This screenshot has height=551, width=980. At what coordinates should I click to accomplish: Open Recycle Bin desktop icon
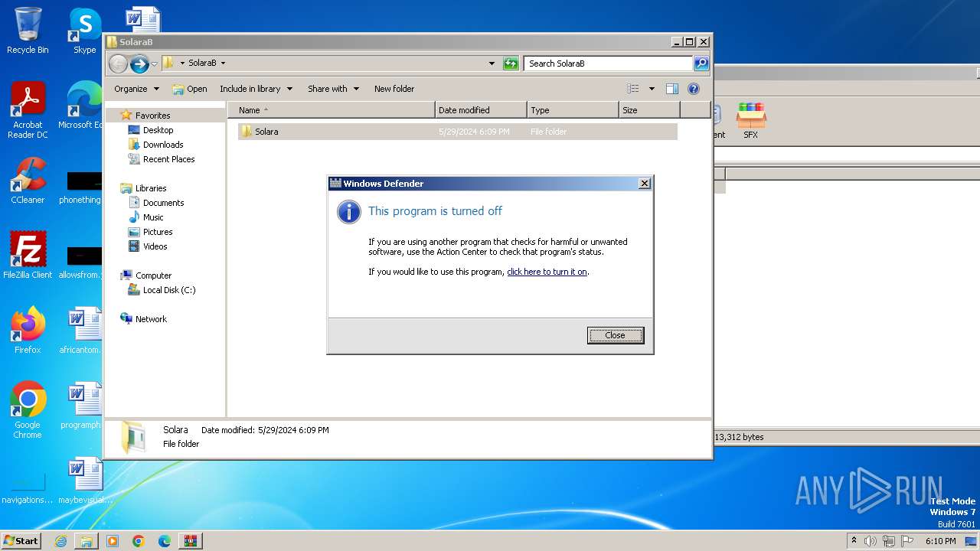click(28, 31)
